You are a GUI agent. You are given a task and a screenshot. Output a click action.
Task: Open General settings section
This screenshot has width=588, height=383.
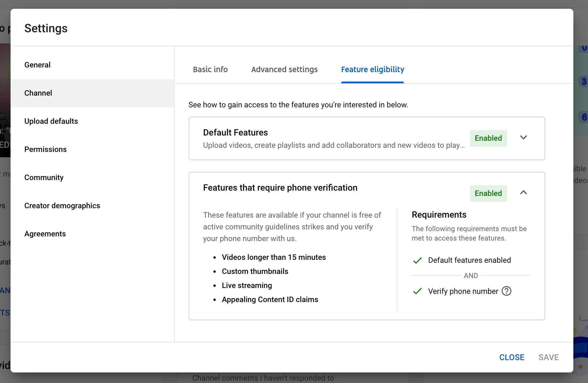[x=38, y=65]
